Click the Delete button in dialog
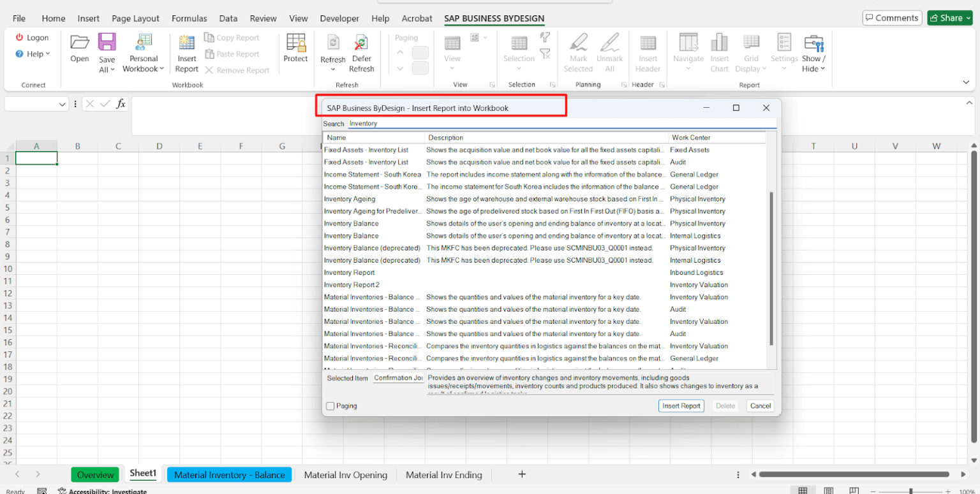Screen dimensions: 980x494 point(725,406)
